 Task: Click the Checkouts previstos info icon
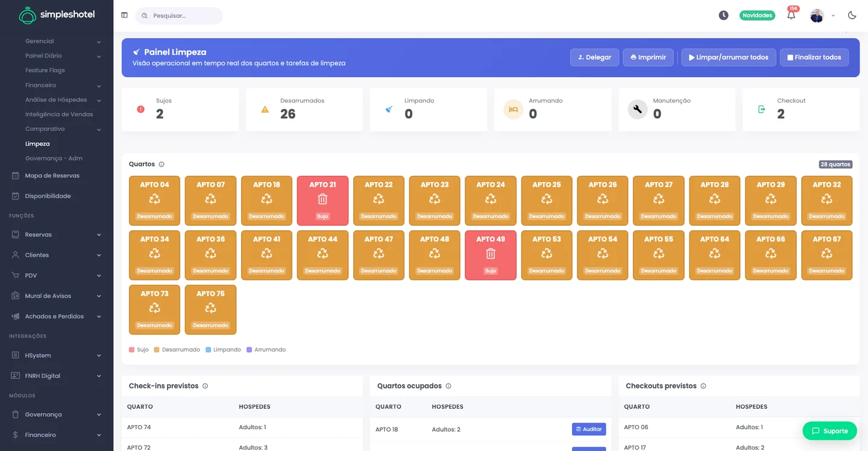click(703, 386)
